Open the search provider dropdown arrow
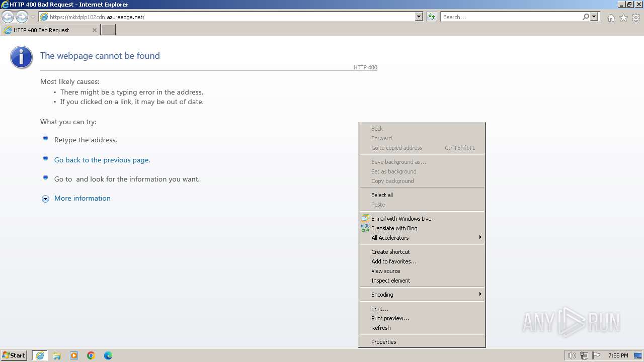The width and height of the screenshot is (644, 362). pos(594,17)
